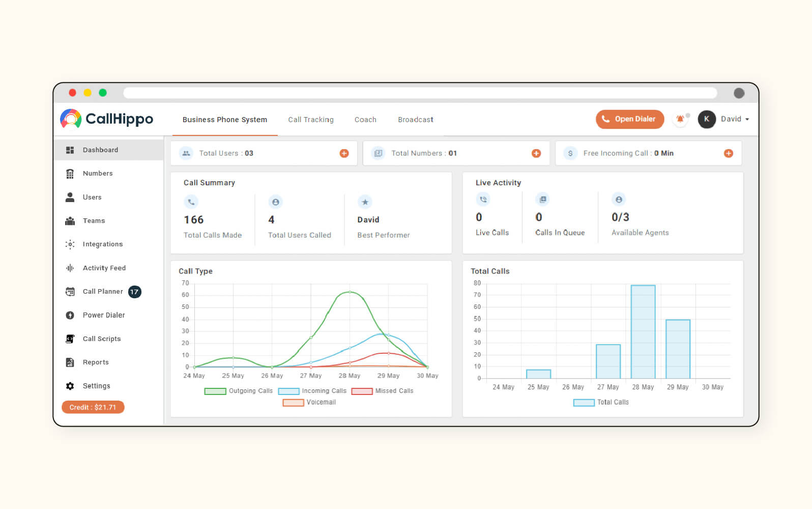Image resolution: width=812 pixels, height=509 pixels.
Task: Click the Available Agents icon
Action: coord(619,200)
